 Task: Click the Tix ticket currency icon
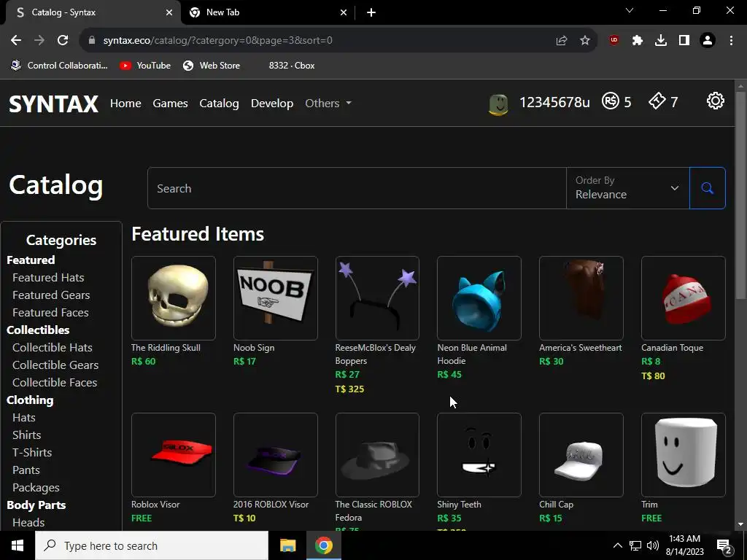[x=657, y=101]
